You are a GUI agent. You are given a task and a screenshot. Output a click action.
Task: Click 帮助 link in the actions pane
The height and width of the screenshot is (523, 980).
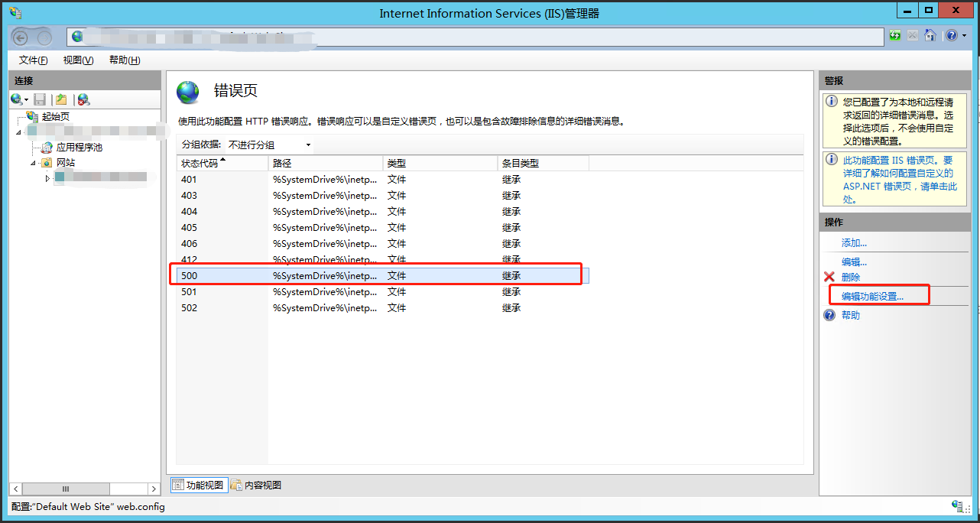[x=851, y=315]
